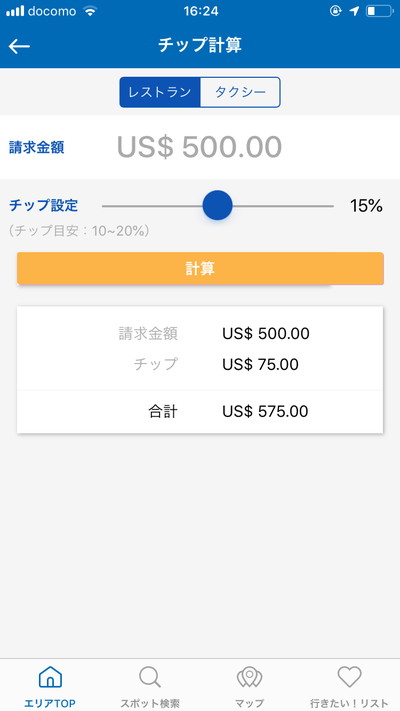Viewport: 400px width, 711px height.
Task: Tap the location arrow status icon
Action: point(354,11)
